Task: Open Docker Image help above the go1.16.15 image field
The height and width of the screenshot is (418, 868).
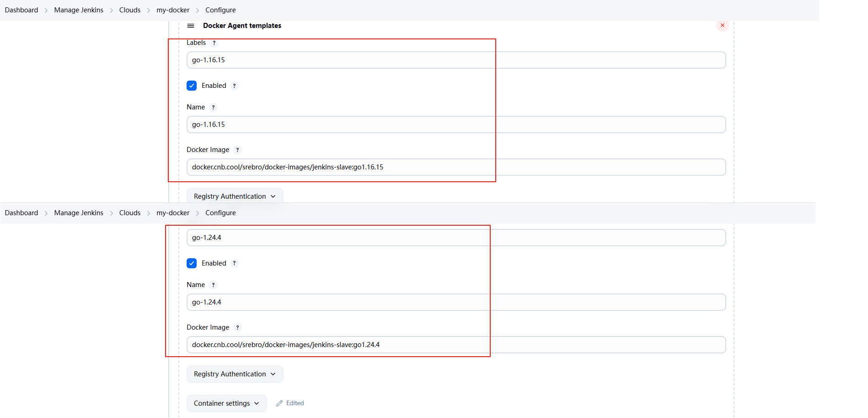Action: 237,150
